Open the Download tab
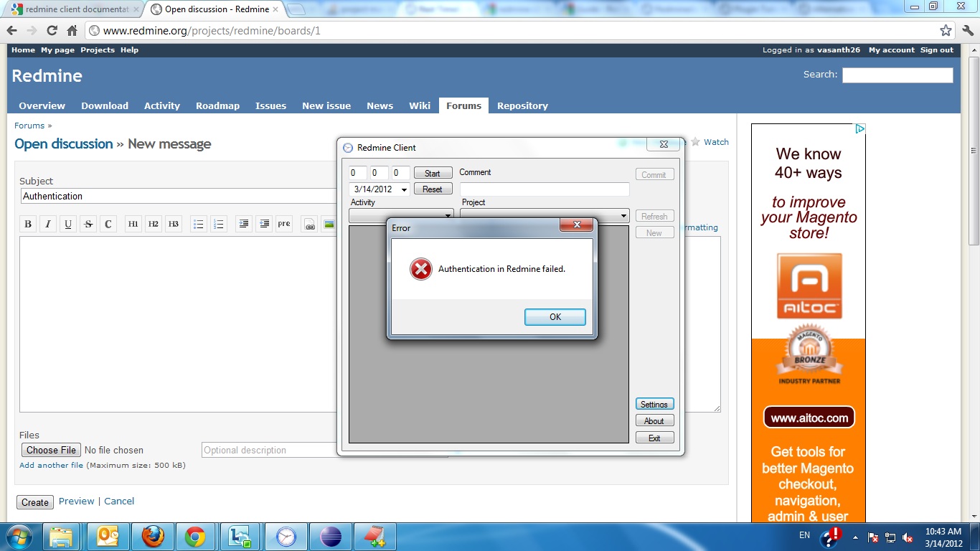Viewport: 980px width, 551px height. coord(105,105)
